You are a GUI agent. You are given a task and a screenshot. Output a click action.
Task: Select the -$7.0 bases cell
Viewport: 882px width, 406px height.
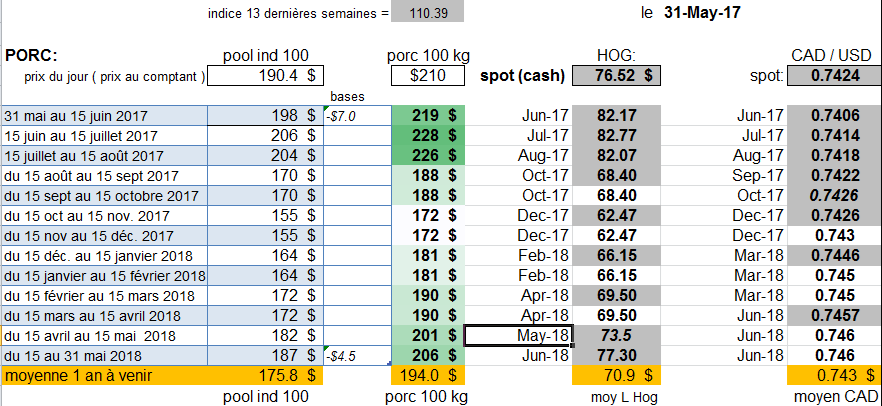click(357, 116)
